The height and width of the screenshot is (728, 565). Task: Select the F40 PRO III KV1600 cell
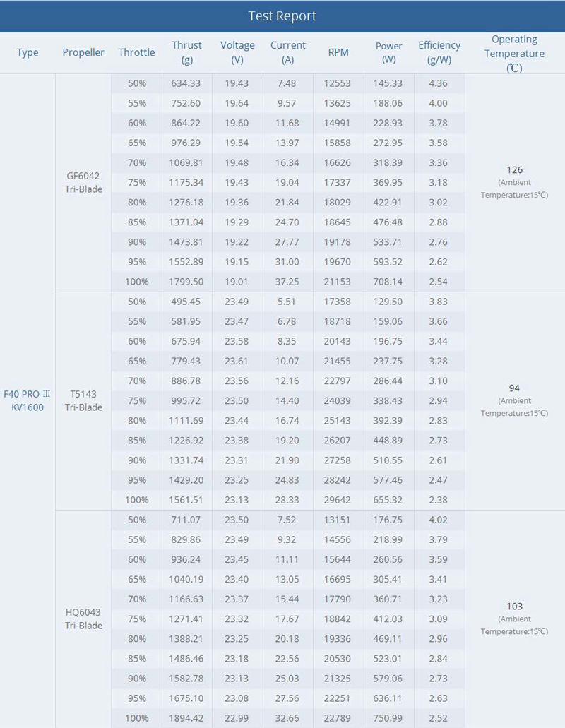(x=28, y=400)
